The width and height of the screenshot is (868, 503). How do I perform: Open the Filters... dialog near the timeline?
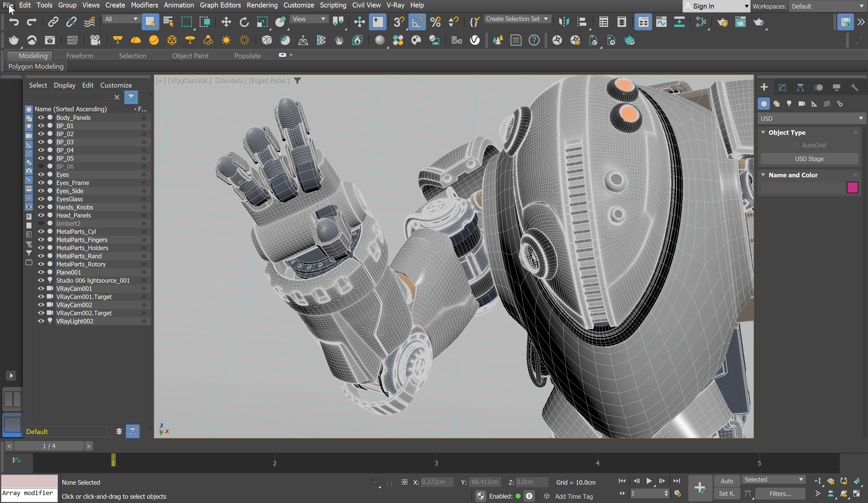[780, 493]
